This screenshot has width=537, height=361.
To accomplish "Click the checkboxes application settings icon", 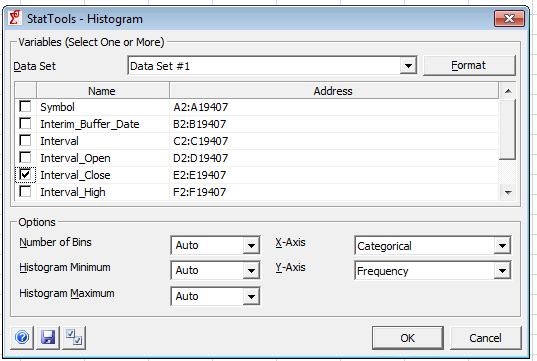I will pyautogui.click(x=74, y=338).
